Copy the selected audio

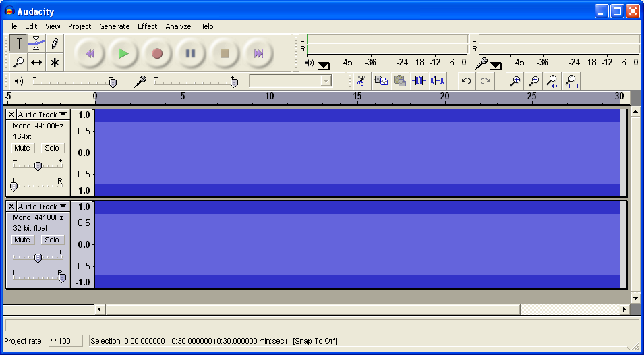point(381,81)
